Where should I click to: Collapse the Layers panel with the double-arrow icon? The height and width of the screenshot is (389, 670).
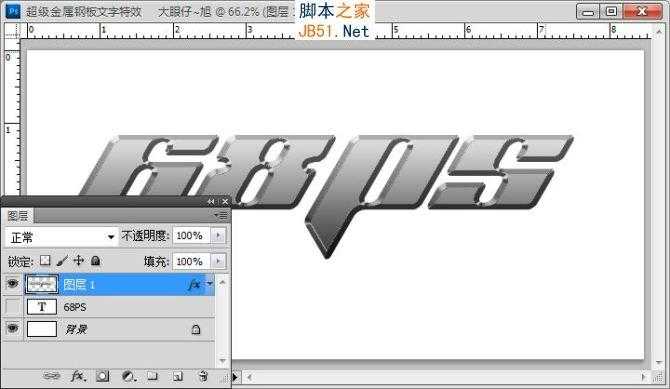point(211,201)
